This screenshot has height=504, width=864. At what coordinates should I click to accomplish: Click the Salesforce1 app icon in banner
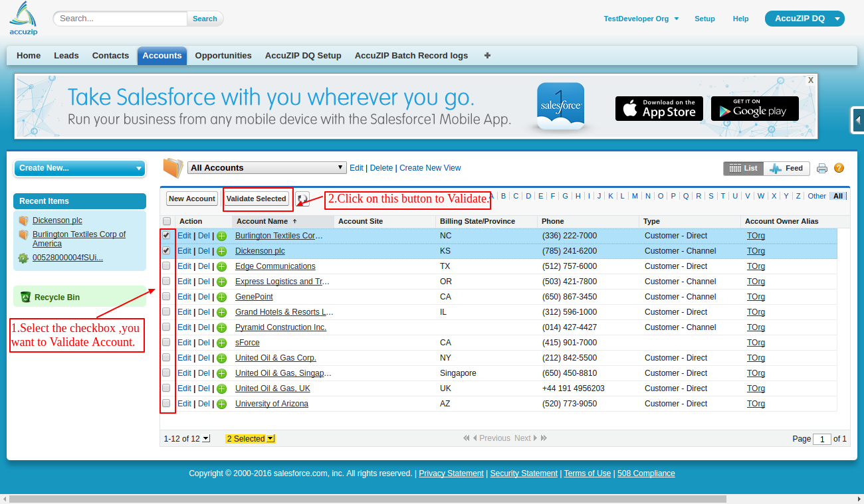coord(561,106)
